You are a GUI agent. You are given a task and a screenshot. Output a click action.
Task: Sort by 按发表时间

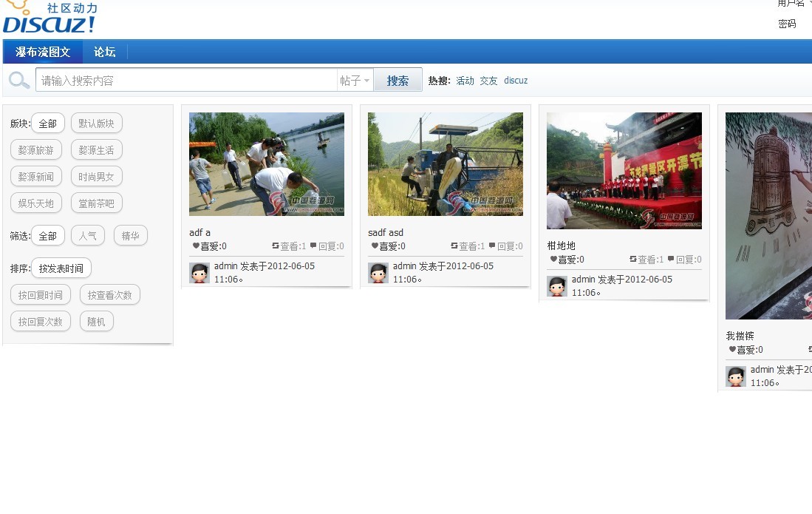[x=61, y=268]
